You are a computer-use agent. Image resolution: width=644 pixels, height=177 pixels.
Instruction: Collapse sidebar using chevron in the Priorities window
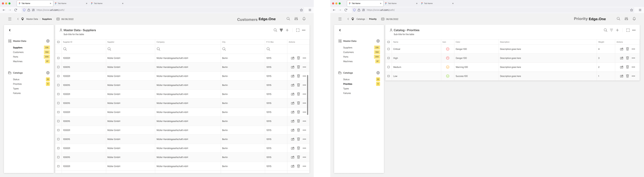click(340, 30)
